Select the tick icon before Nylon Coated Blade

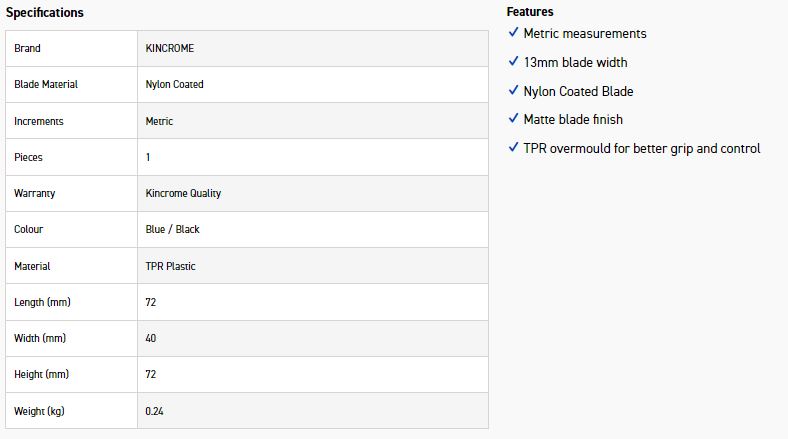coord(513,91)
